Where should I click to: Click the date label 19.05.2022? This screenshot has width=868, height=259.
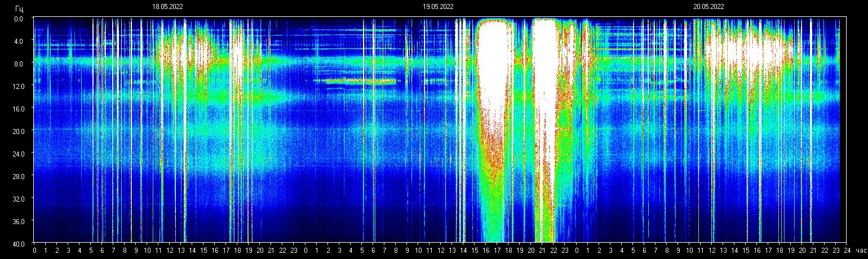[438, 7]
